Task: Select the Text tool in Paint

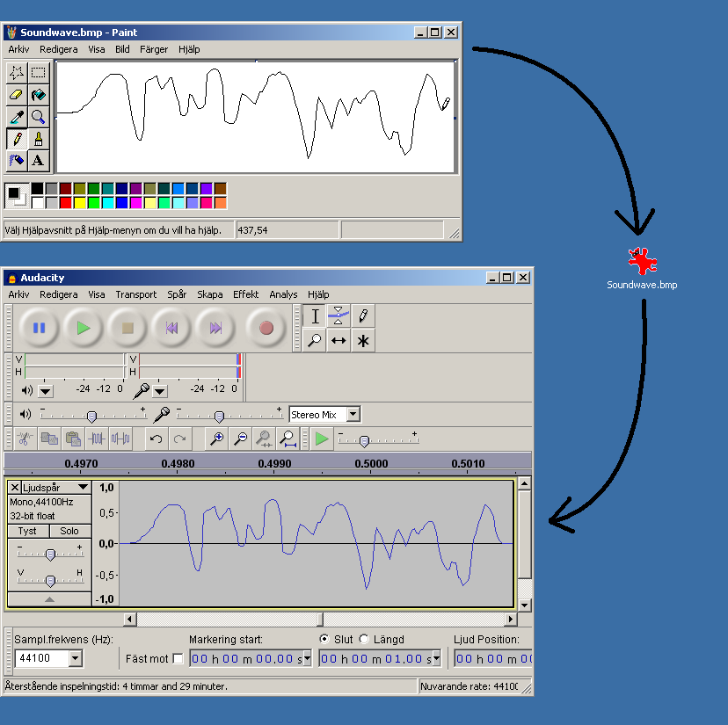Action: point(39,161)
